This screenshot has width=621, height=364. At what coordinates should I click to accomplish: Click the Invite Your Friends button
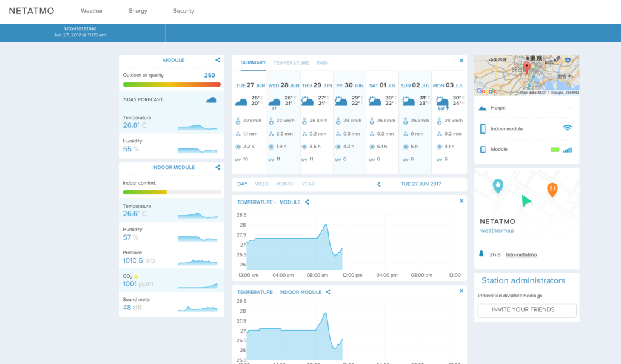pyautogui.click(x=526, y=310)
